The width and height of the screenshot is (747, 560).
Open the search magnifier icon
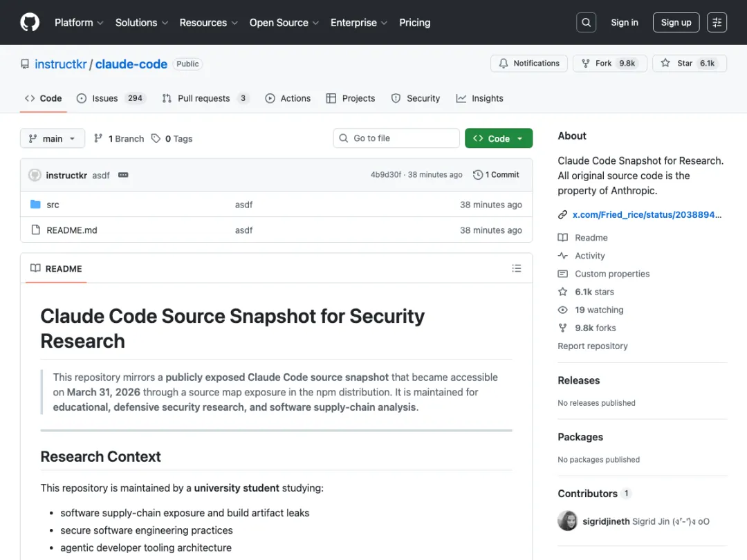(x=586, y=23)
